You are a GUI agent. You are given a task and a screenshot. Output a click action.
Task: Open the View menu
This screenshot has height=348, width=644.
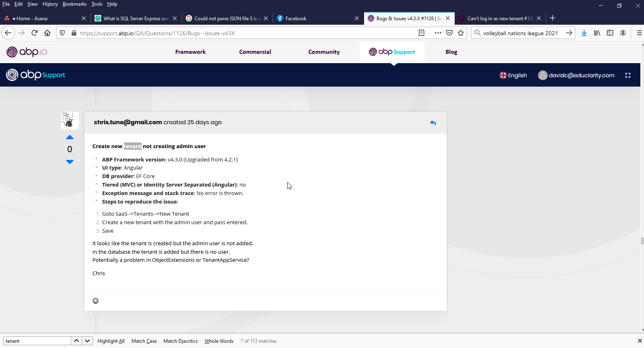[32, 4]
